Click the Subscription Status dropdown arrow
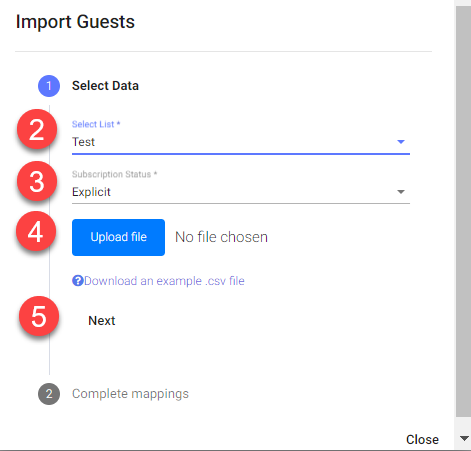 pos(401,192)
